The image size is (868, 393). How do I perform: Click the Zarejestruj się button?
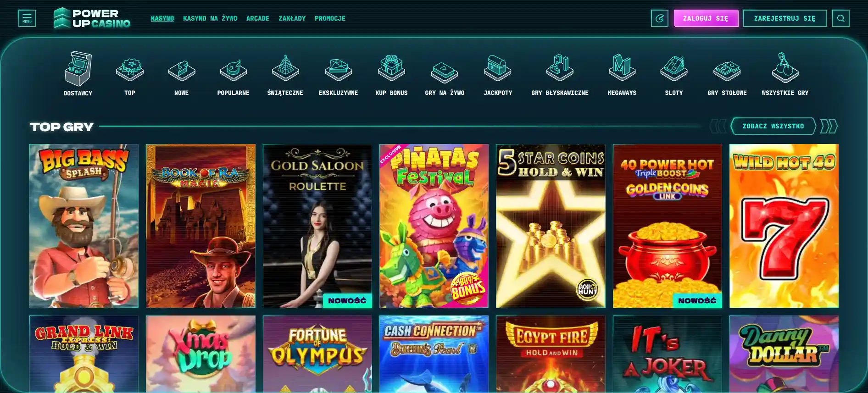point(785,18)
